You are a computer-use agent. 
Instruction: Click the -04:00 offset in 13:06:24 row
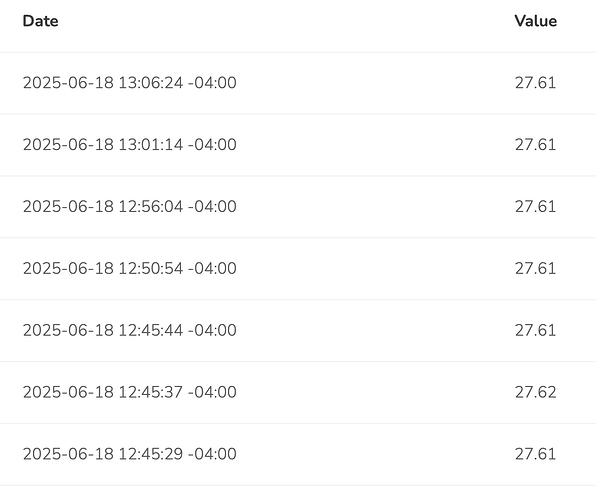(212, 83)
